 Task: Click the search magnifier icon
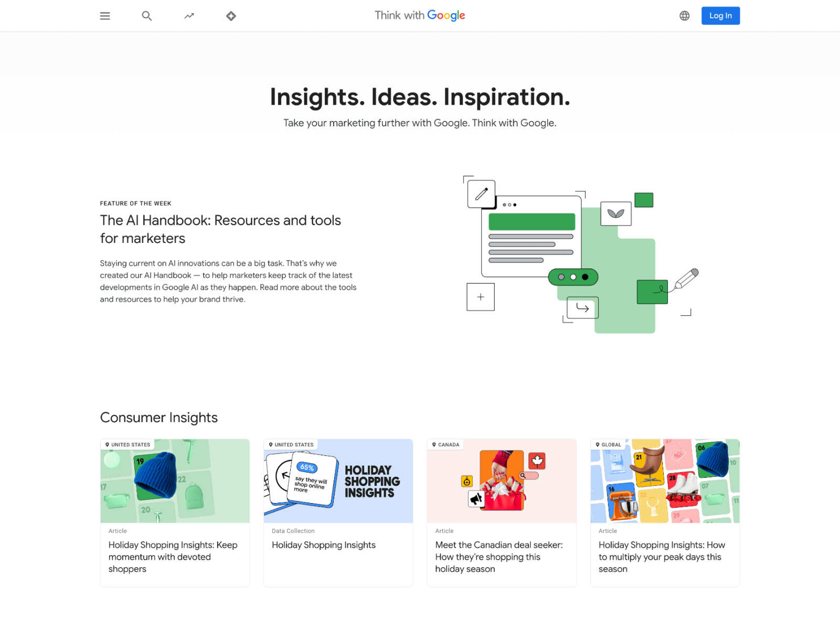pos(147,16)
